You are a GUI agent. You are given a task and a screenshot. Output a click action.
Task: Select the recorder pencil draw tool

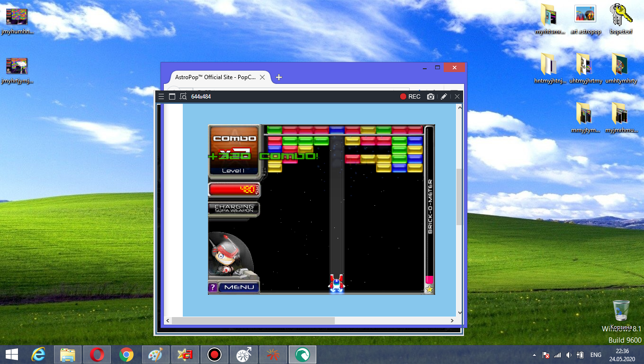pos(444,97)
